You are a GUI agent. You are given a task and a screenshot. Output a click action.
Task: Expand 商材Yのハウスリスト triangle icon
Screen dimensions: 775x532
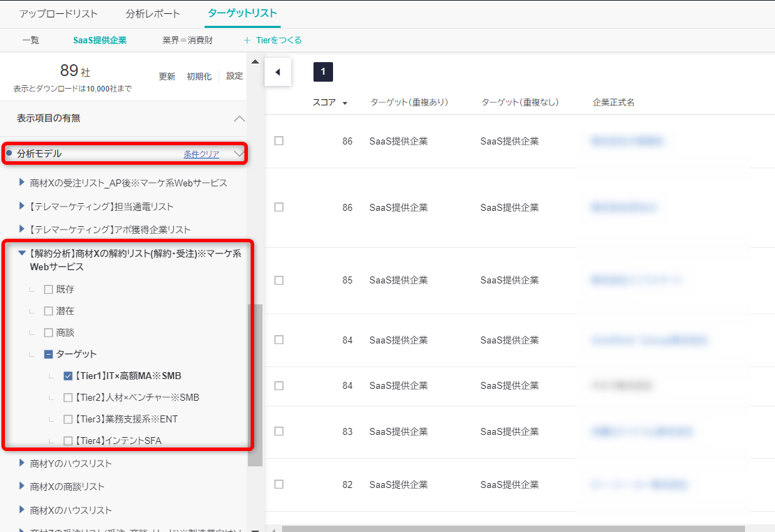point(22,464)
